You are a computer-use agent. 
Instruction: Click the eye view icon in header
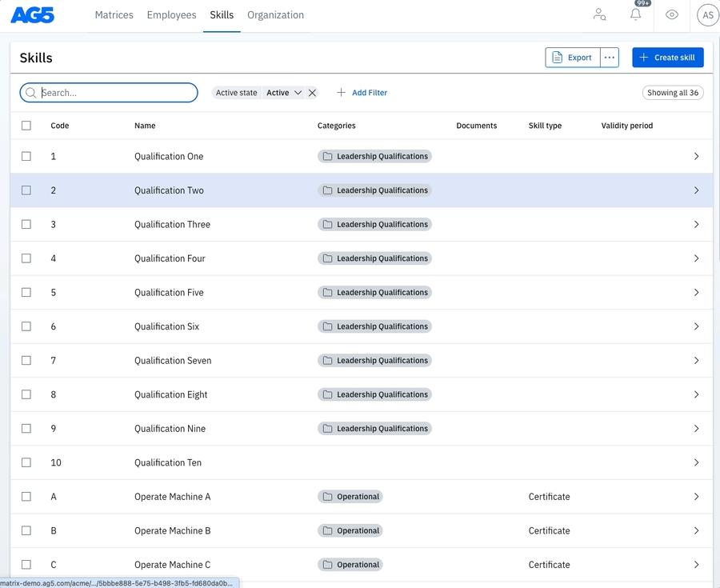coord(672,15)
